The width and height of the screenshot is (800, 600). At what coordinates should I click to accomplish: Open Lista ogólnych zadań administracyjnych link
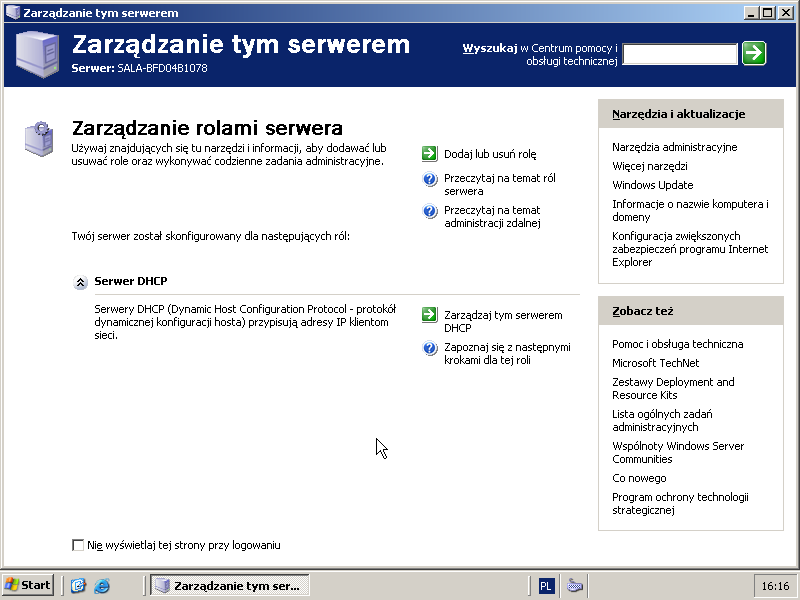662,421
